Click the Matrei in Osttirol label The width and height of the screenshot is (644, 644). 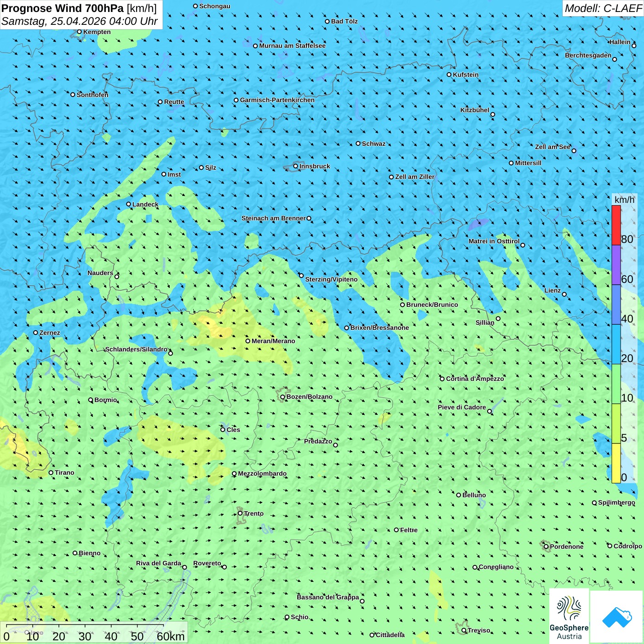pos(494,241)
